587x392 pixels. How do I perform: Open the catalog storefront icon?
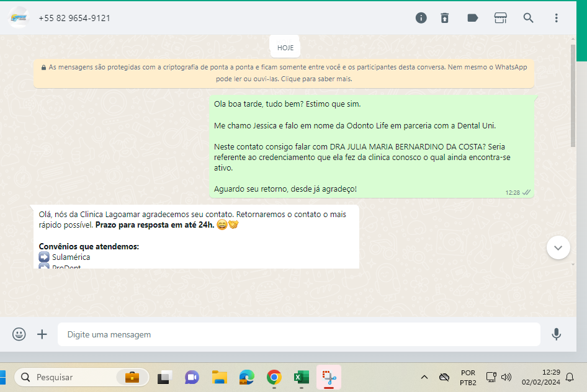point(501,18)
